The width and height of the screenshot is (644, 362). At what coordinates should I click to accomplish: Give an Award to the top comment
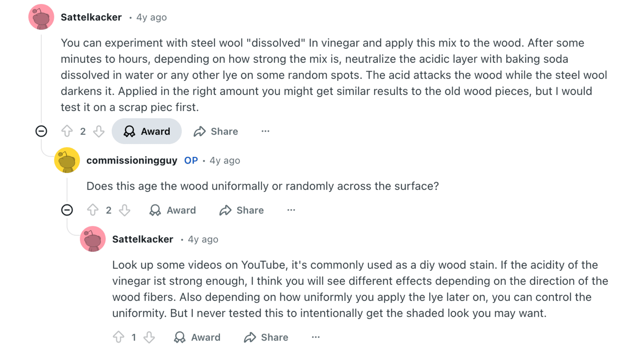(147, 131)
